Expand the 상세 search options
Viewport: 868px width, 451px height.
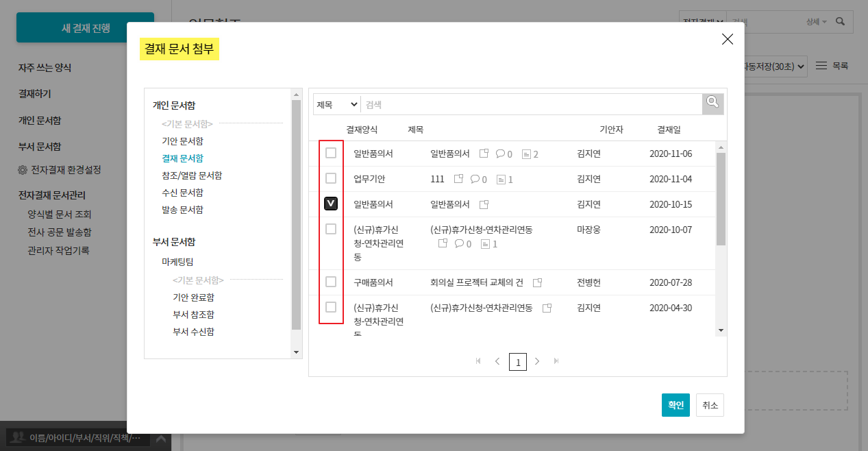pos(817,22)
